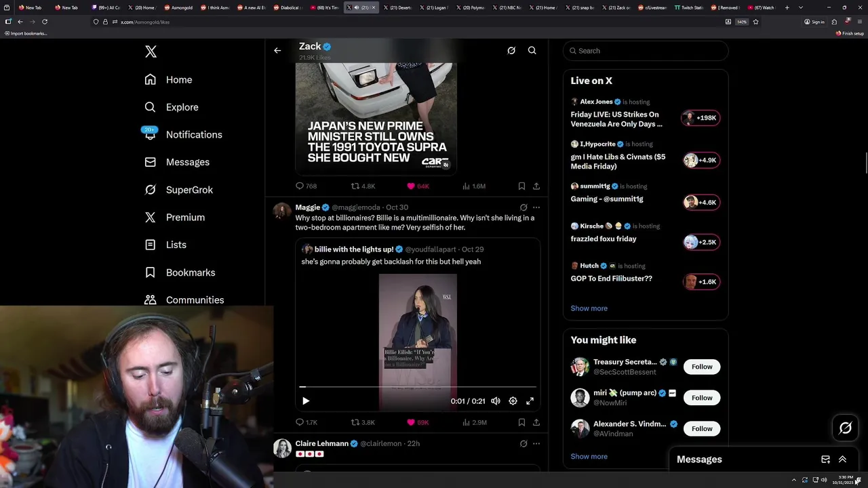868x488 pixels.
Task: Follow Treasury Secretary @SecScottBessent
Action: (x=702, y=367)
